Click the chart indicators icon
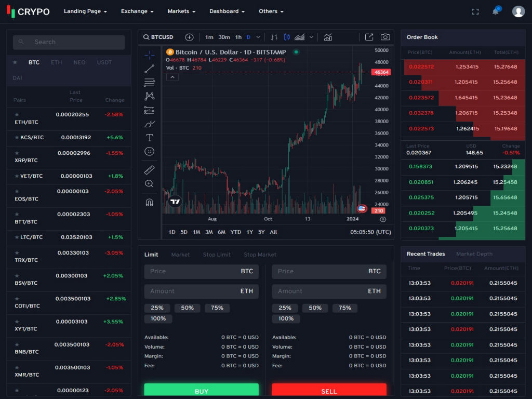The image size is (532, 399). click(x=328, y=37)
